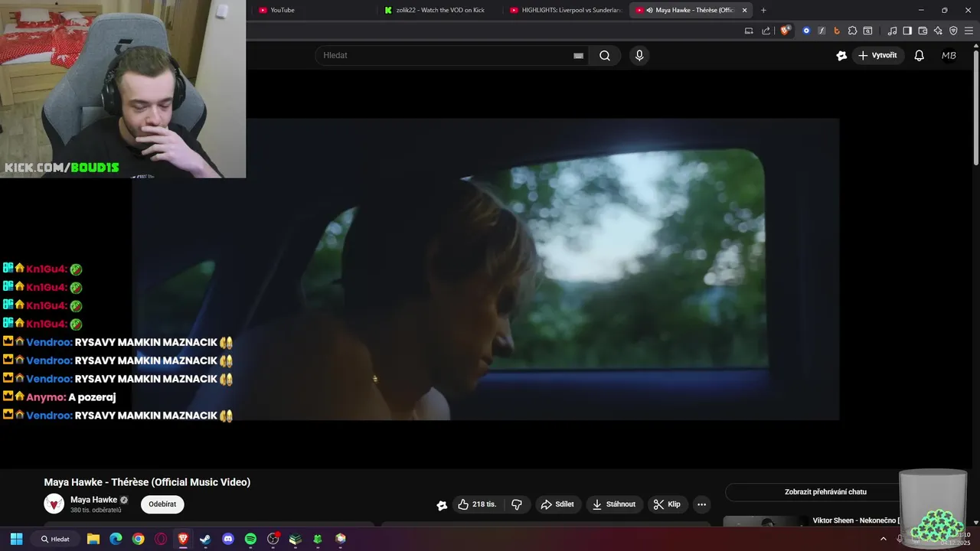The width and height of the screenshot is (980, 551).
Task: Open the Brave VPN shield icon
Action: pyautogui.click(x=953, y=31)
